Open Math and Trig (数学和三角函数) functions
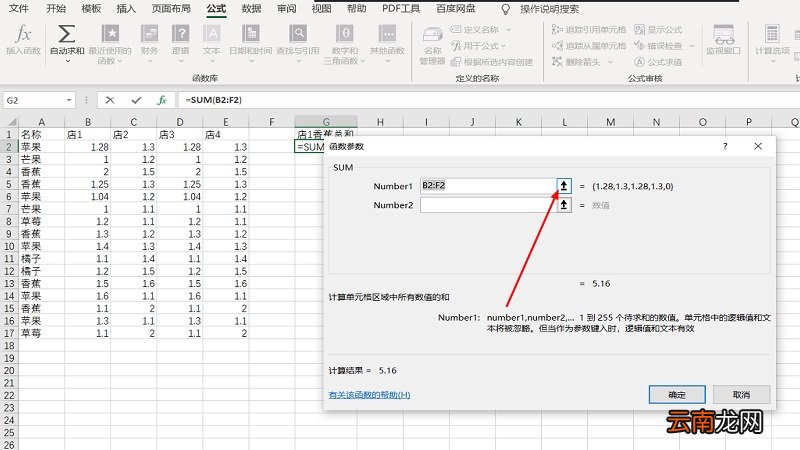The height and width of the screenshot is (450, 800). 345,44
